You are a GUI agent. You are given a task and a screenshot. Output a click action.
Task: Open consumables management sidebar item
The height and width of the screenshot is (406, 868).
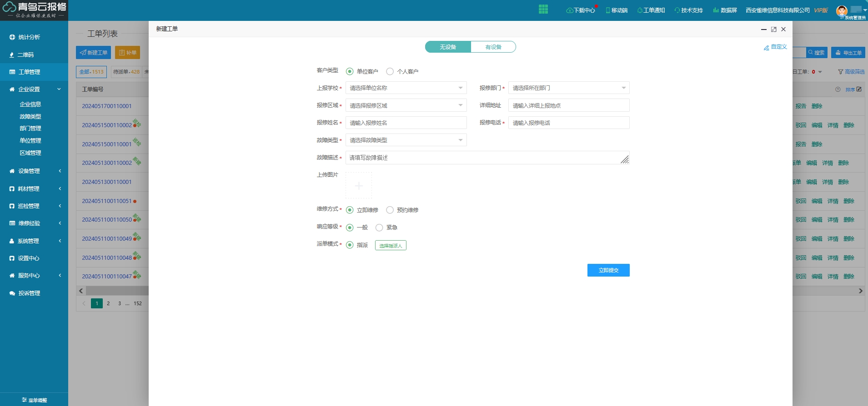point(28,188)
